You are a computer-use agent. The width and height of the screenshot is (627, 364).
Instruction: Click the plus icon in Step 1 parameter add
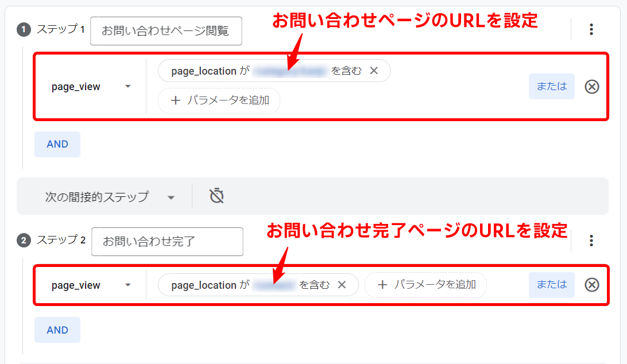pos(176,100)
